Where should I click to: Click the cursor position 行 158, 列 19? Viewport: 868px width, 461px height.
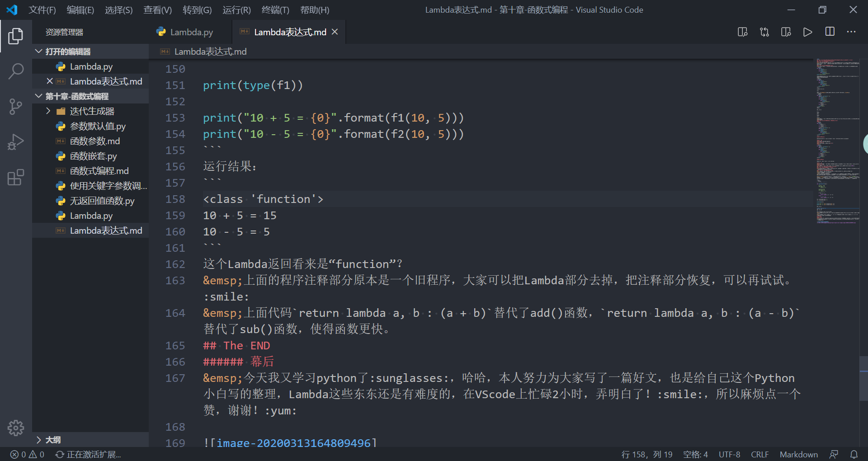[646, 454]
